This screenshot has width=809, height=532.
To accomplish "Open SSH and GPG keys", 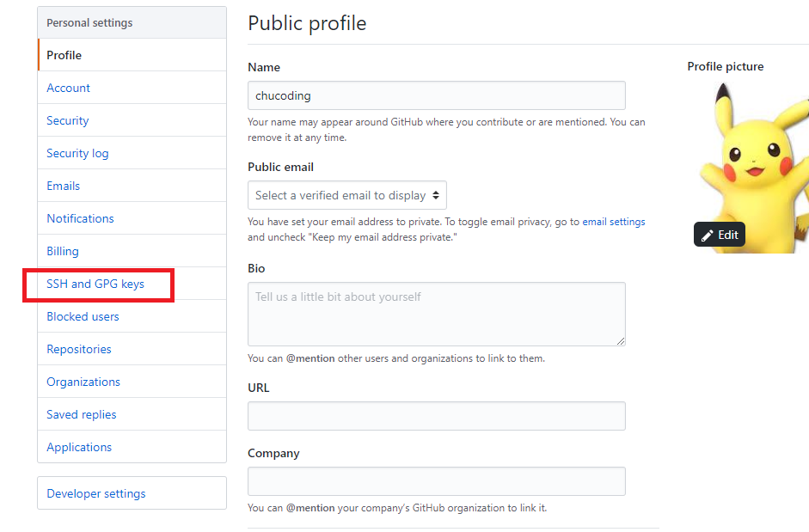I will (x=132, y=284).
